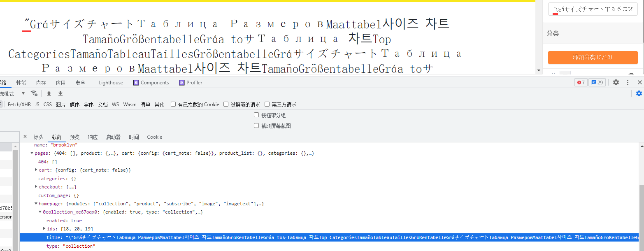644x251 pixels.
Task: Select the 'type: "collection"' row
Action: pos(70,246)
